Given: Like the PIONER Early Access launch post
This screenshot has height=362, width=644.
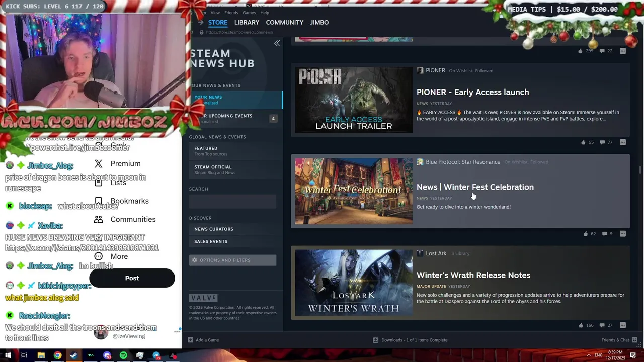Looking at the screenshot, I should 583,142.
